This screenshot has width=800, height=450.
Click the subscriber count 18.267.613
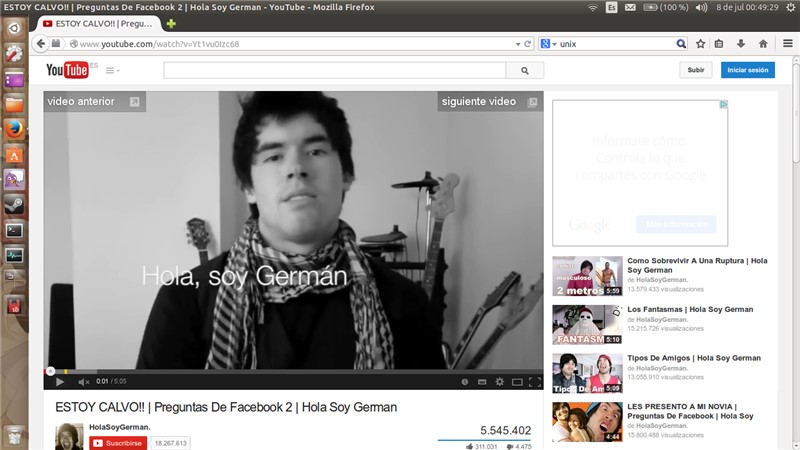[x=170, y=443]
